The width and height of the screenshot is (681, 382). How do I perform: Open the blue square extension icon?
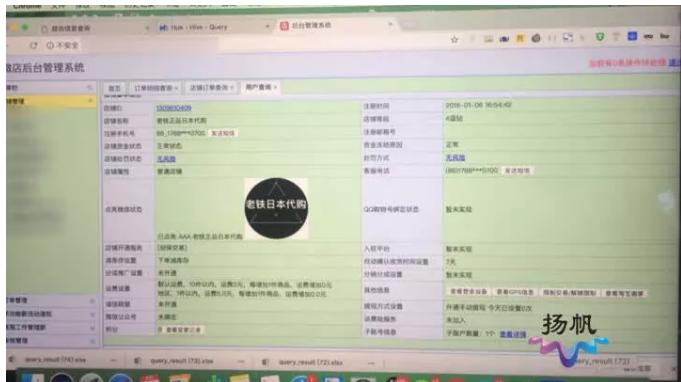[632, 36]
